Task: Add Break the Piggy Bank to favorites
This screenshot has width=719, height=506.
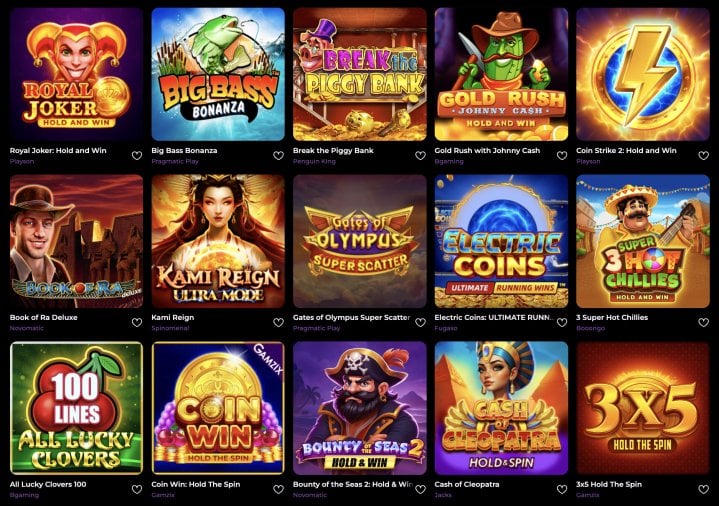Action: click(420, 156)
